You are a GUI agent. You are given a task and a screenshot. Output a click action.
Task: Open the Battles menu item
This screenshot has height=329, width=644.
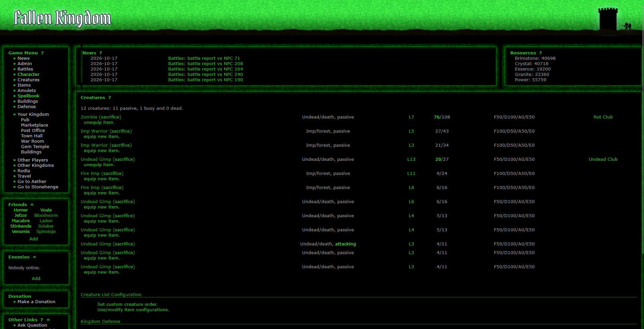(x=25, y=69)
